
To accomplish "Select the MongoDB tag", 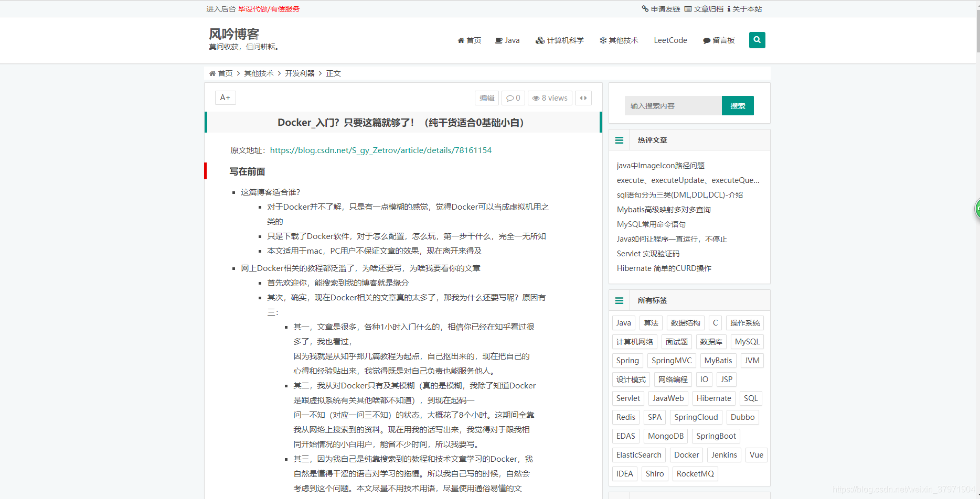I will [x=666, y=436].
